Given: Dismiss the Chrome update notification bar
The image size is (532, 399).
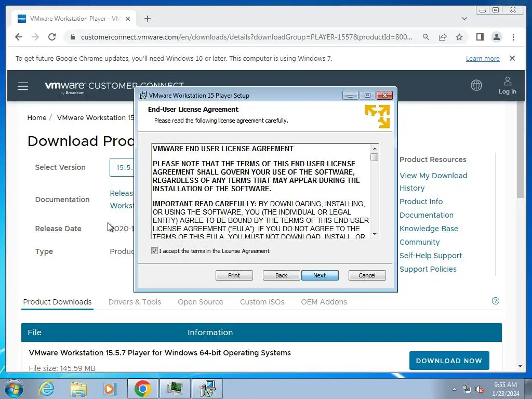Looking at the screenshot, I should (x=512, y=58).
